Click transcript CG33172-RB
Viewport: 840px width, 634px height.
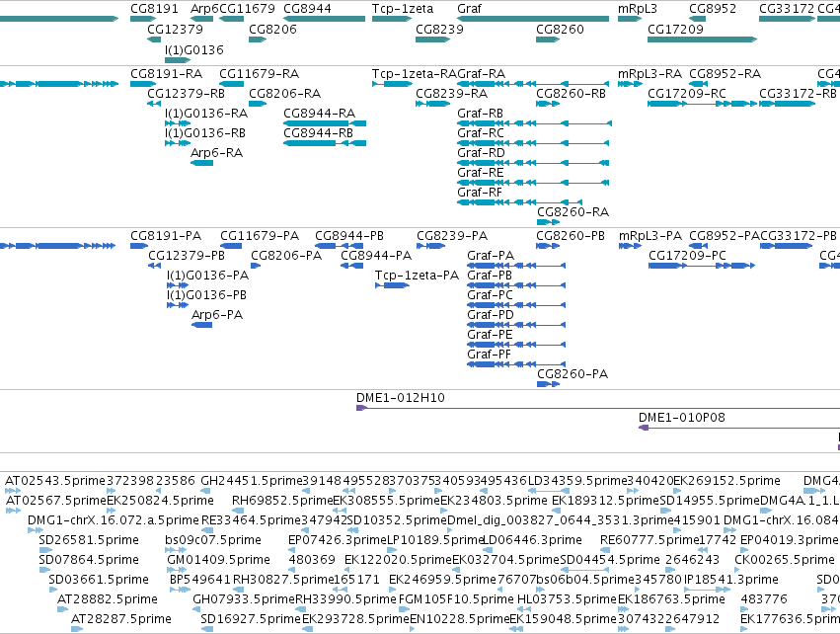click(x=787, y=104)
